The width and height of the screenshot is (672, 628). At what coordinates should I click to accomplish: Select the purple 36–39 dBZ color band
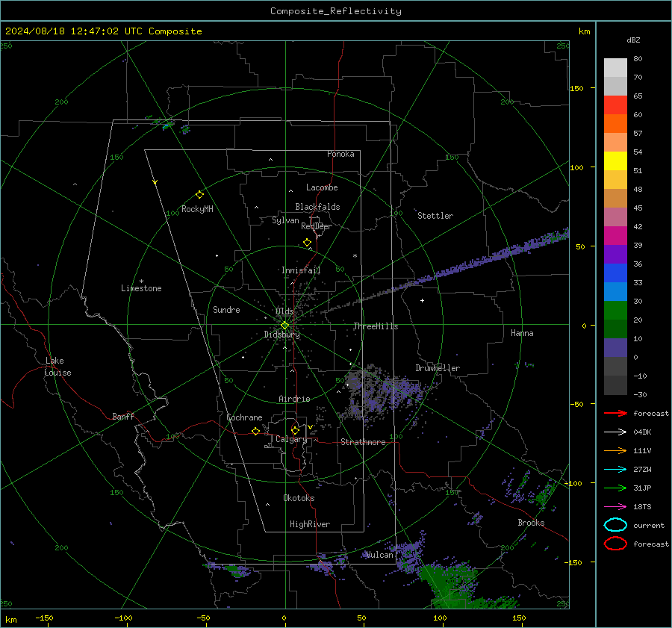[615, 254]
